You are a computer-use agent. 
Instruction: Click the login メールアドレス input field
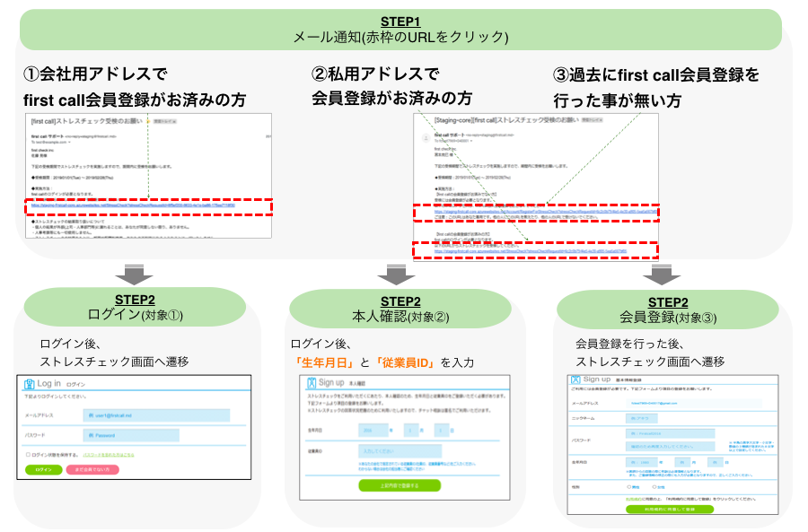156,415
